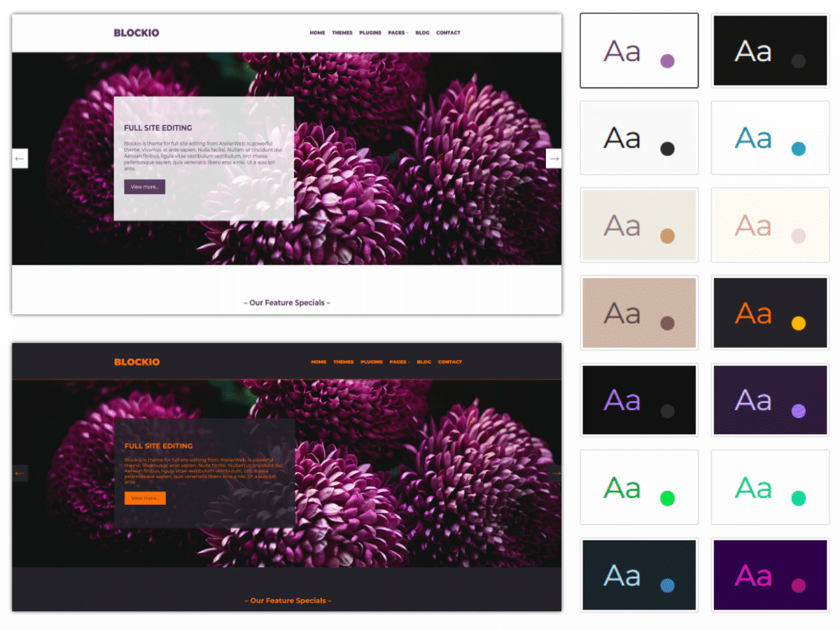Click the previous-slide arrow on the light slider
Image resolution: width=840 pixels, height=630 pixels.
click(x=20, y=158)
